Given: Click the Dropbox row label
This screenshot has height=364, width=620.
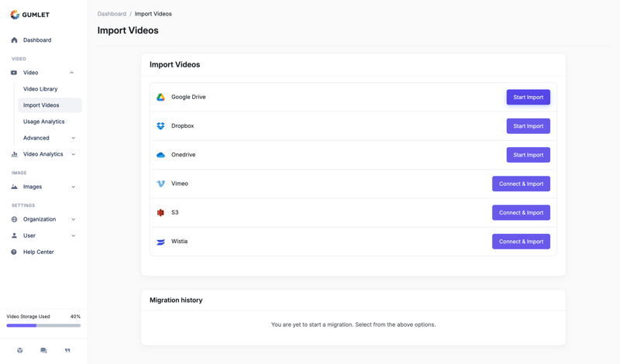Looking at the screenshot, I should pyautogui.click(x=183, y=125).
